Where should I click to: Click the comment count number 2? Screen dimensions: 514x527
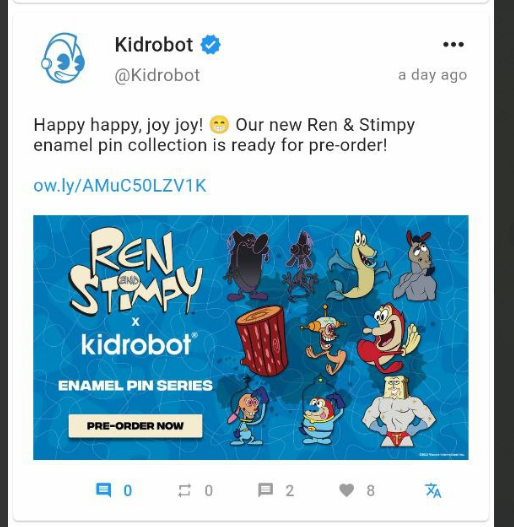(x=290, y=491)
